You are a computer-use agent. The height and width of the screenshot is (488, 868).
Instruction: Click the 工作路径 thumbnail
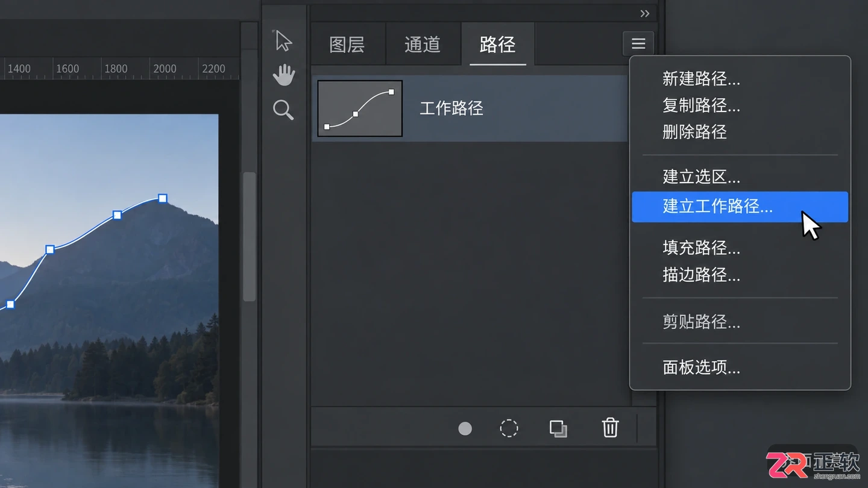(360, 108)
